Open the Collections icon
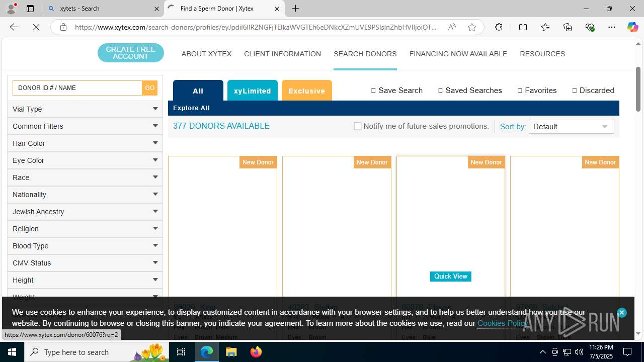Viewport: 644px width, 362px height. tap(568, 27)
